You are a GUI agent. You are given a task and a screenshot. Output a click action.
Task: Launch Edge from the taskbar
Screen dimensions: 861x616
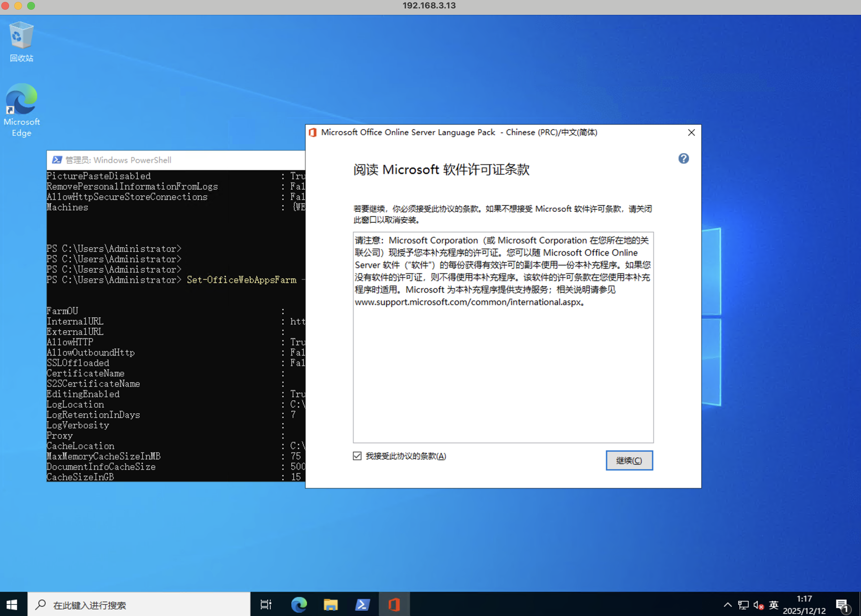pyautogui.click(x=299, y=604)
